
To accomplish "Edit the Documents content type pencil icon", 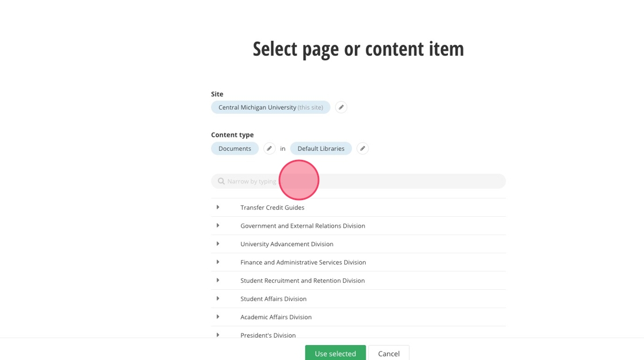I will [x=269, y=148].
